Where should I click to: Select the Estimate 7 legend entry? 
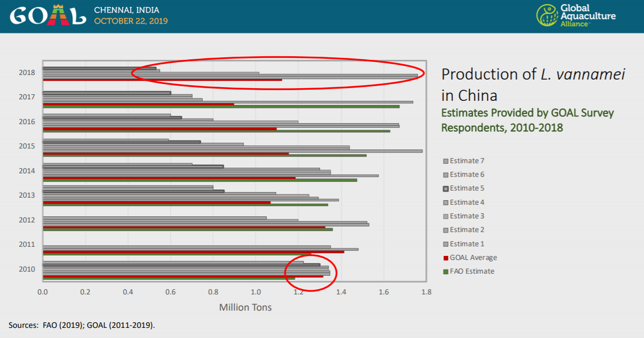pyautogui.click(x=463, y=161)
